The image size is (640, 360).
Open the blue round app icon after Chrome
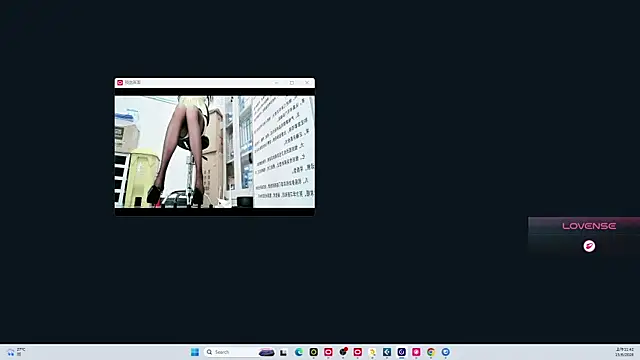(446, 352)
